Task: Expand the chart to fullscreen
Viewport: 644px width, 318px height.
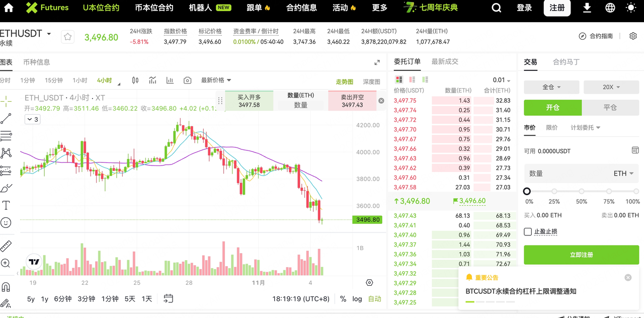Action: click(x=377, y=62)
